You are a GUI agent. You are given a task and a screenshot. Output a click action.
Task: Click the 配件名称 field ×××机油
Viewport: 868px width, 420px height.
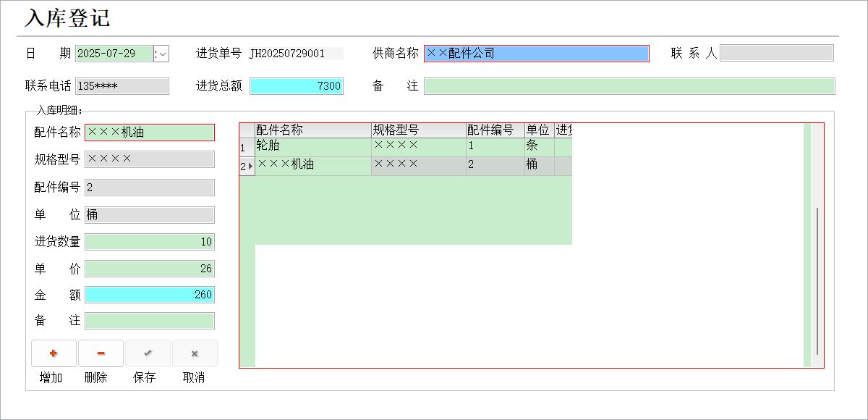[x=150, y=133]
